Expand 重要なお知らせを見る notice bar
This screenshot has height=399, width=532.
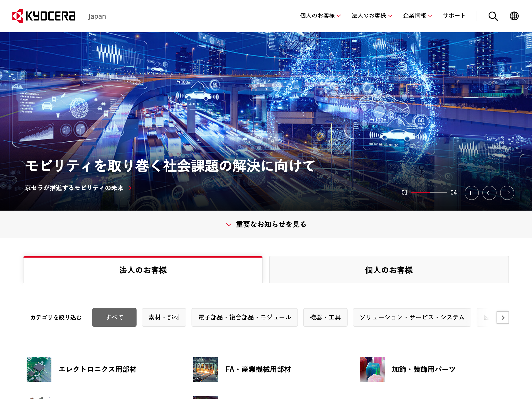click(266, 224)
